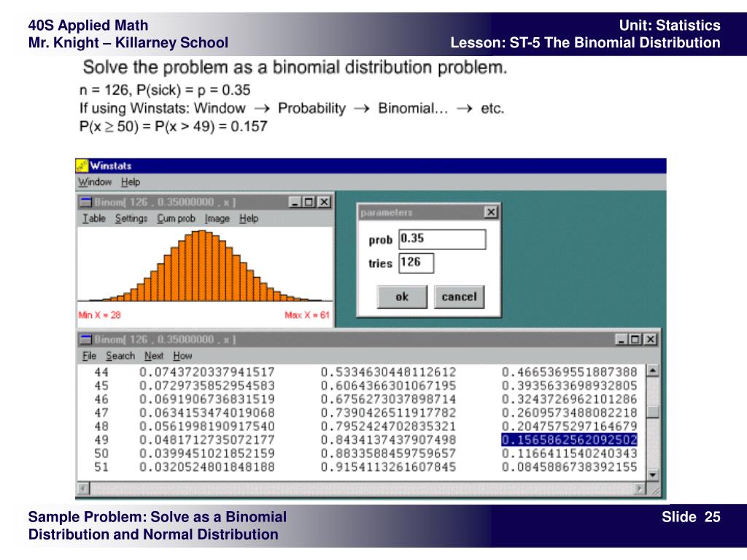Click cumulative value 0.5334630448112612
The width and height of the screenshot is (747, 560).
(x=388, y=372)
